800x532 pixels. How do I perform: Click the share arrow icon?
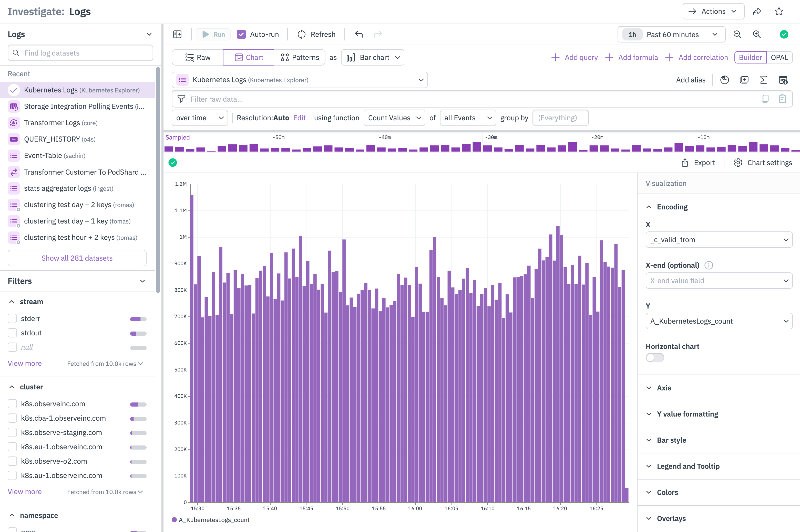757,12
